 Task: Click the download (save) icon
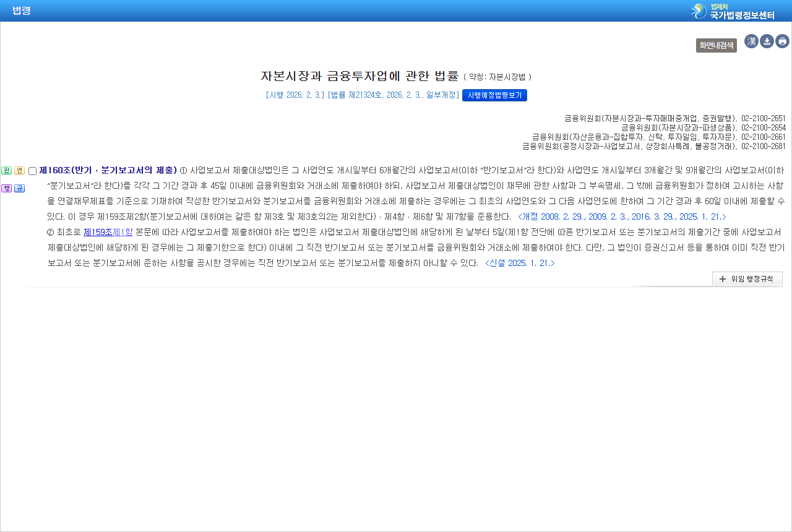pos(767,41)
